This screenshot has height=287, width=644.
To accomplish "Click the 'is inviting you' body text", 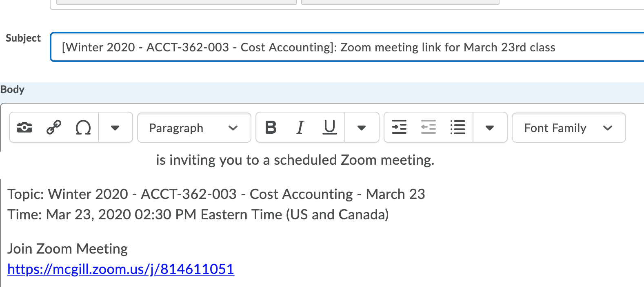I will tap(295, 160).
